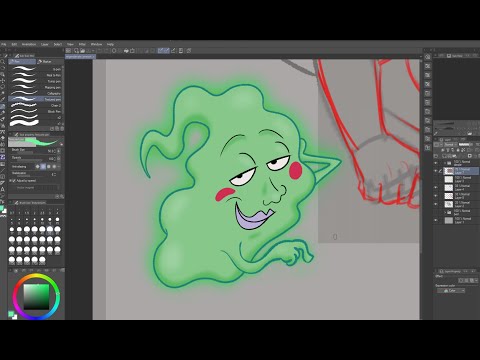Choose the Textured pen brush

tap(35, 99)
